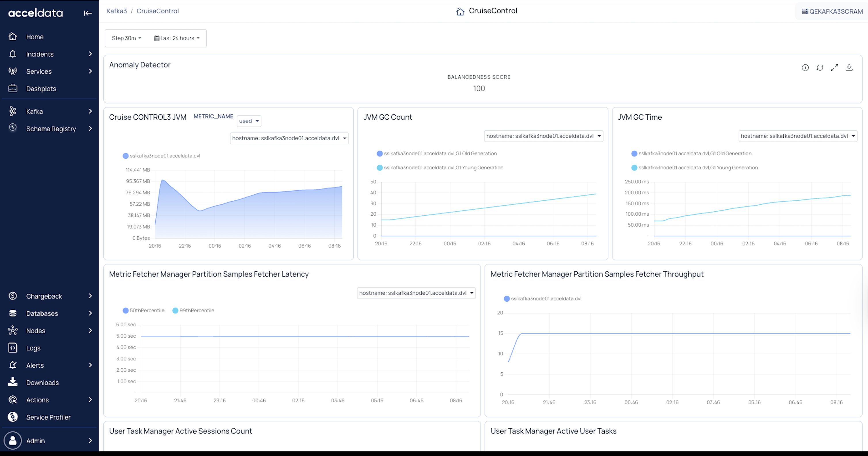Open the Kafka menu item label
Image resolution: width=868 pixels, height=456 pixels.
pos(34,111)
